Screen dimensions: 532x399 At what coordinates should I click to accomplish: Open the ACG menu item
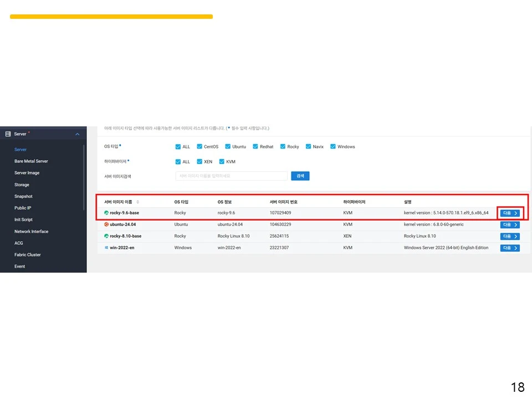(19, 243)
